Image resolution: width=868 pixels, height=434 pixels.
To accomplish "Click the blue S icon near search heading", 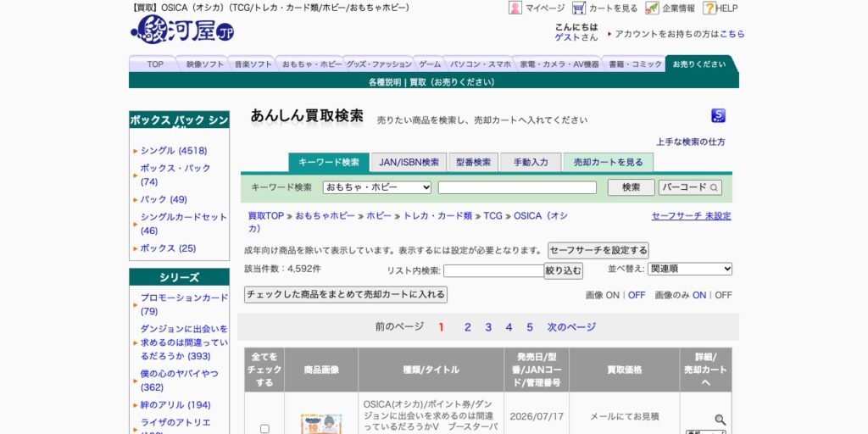I will tap(718, 115).
